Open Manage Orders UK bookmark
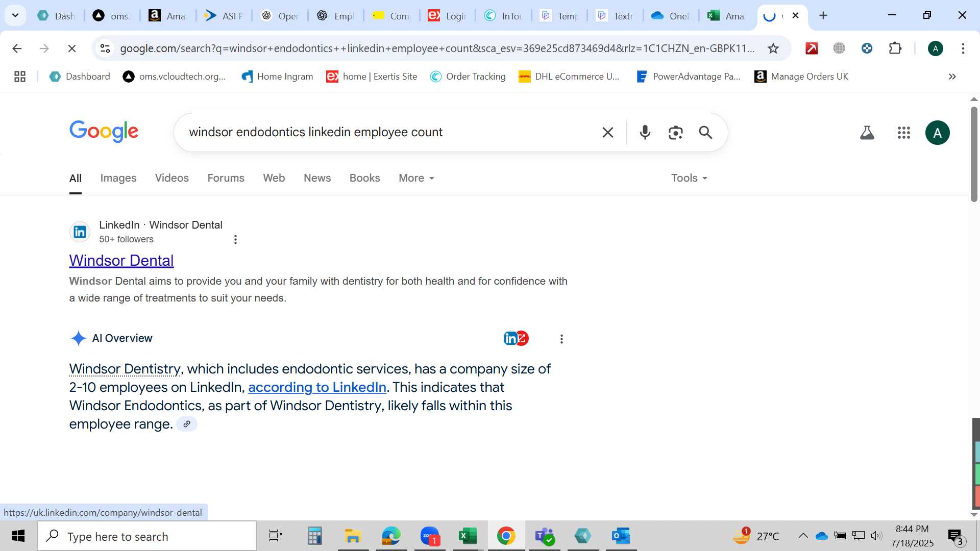The image size is (980, 551). (x=801, y=77)
